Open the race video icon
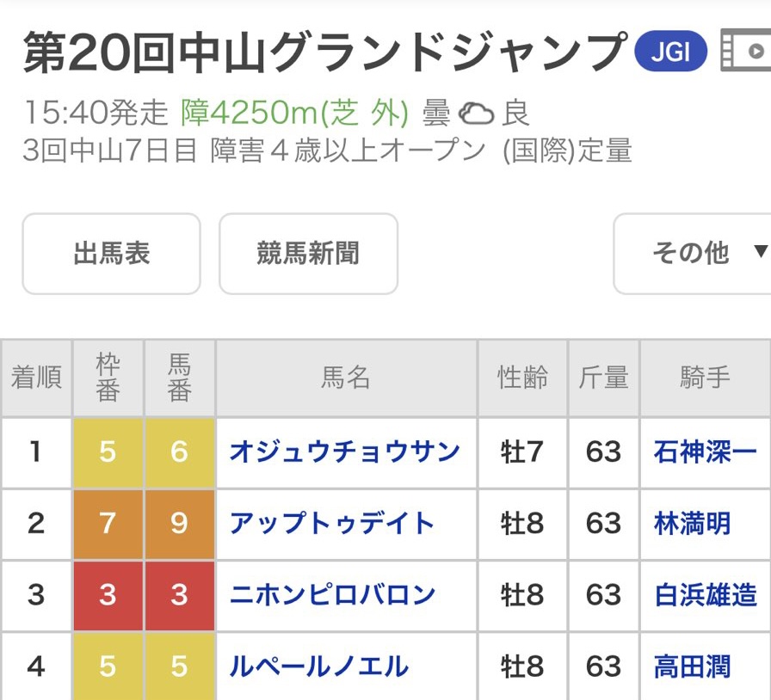The height and width of the screenshot is (700, 771). coord(745,52)
